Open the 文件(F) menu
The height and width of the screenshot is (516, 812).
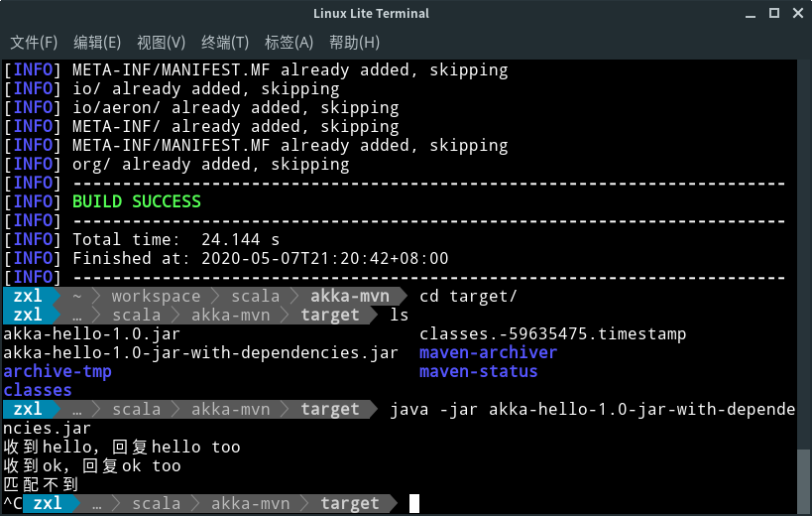click(34, 42)
